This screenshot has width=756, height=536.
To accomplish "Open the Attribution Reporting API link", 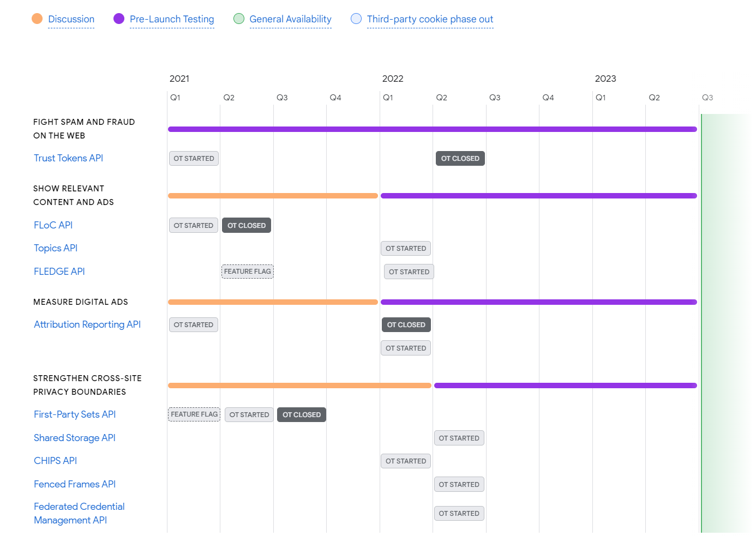I will 87,324.
